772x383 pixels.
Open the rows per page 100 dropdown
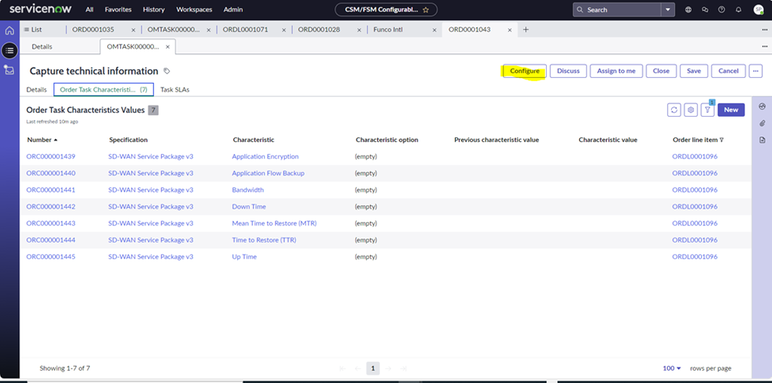(x=672, y=368)
